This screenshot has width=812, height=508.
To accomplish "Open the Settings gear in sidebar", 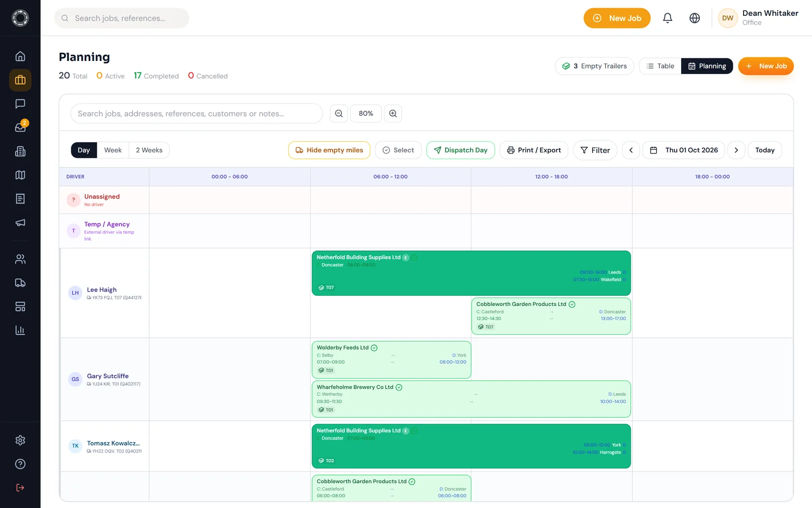I will tap(20, 440).
